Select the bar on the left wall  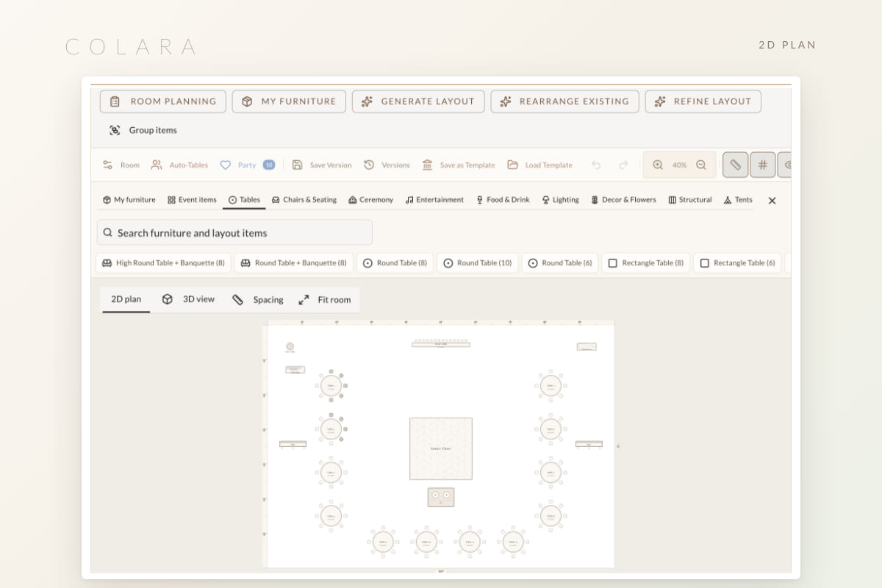coord(293,444)
